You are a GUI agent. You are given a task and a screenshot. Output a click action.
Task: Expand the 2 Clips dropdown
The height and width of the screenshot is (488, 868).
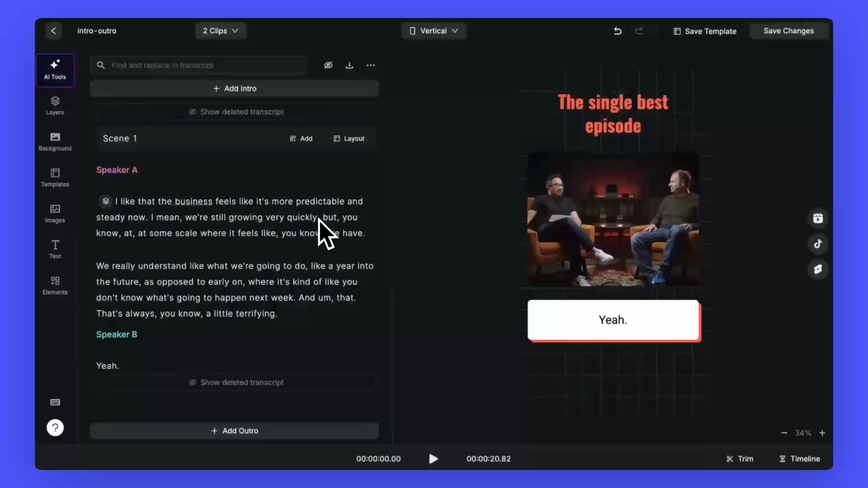[x=220, y=31]
